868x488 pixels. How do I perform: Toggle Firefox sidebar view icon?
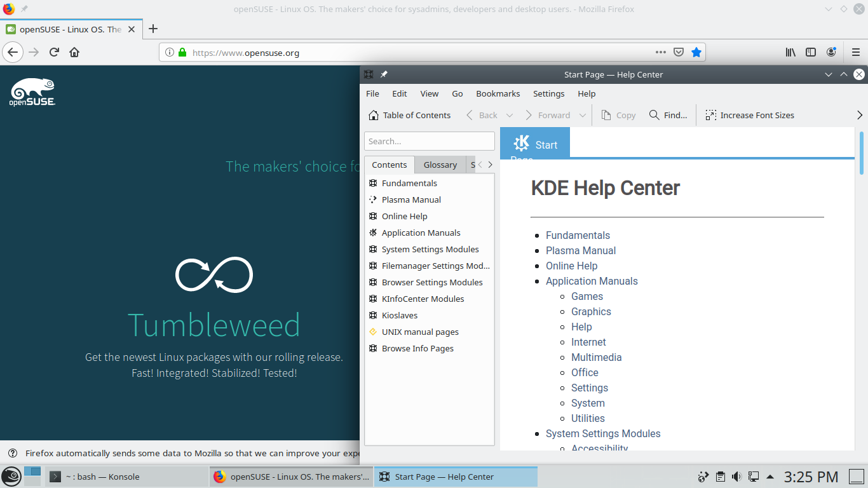(x=811, y=52)
